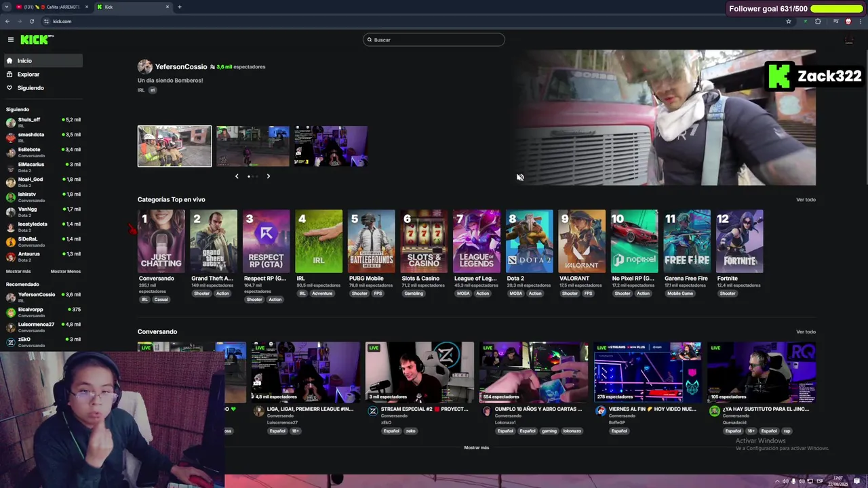Bookmark this page with the star icon

(789, 21)
